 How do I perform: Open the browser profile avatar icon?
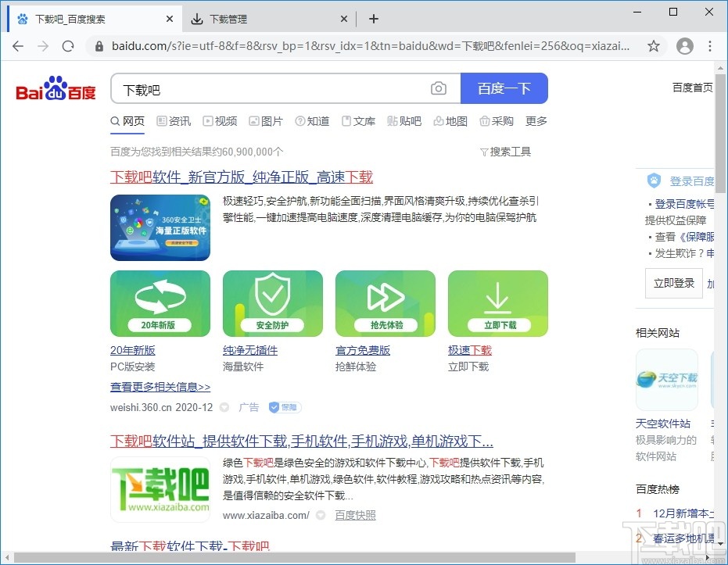click(x=685, y=46)
